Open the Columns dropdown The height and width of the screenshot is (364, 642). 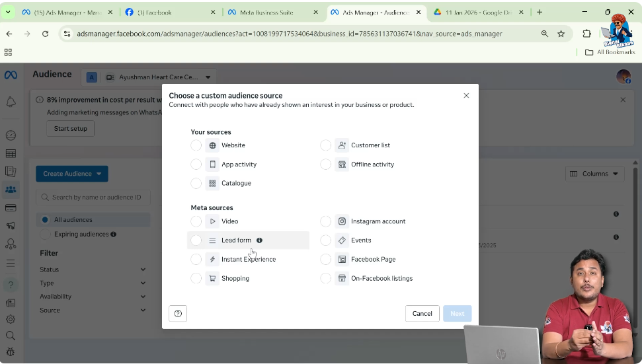pyautogui.click(x=595, y=174)
